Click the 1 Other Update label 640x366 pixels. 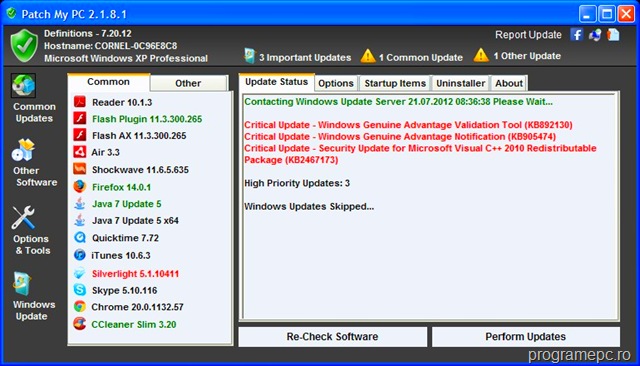pos(527,56)
